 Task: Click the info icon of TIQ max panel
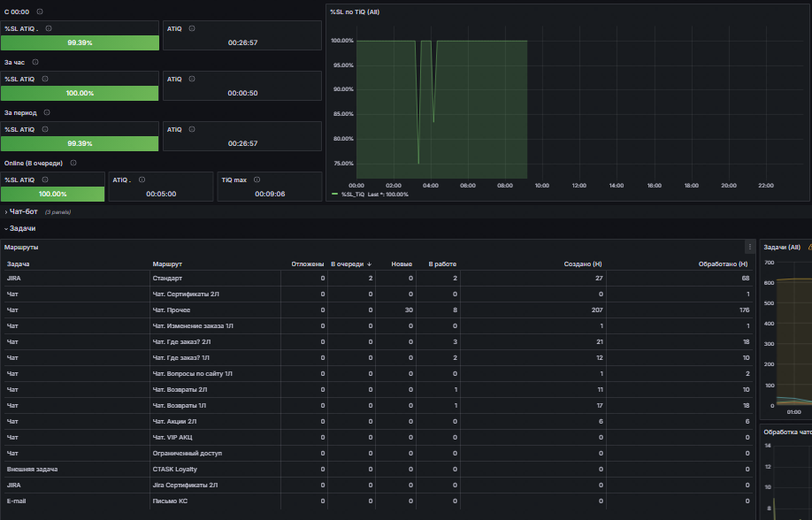257,180
